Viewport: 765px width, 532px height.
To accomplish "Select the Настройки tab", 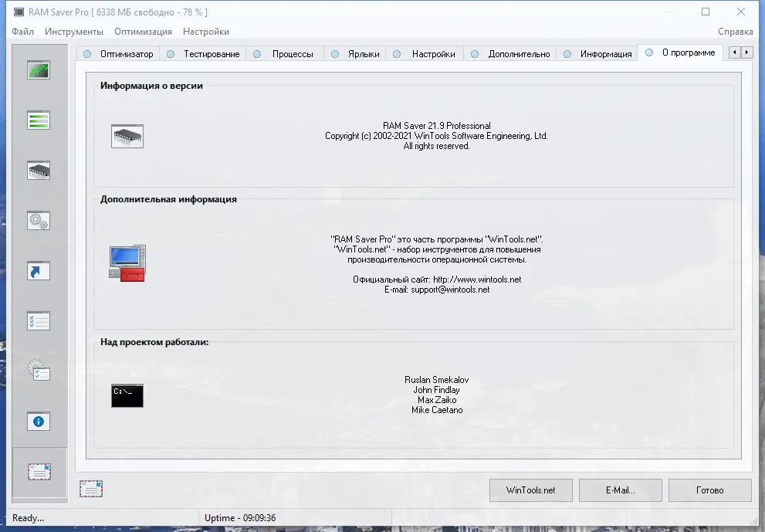I will pos(425,54).
